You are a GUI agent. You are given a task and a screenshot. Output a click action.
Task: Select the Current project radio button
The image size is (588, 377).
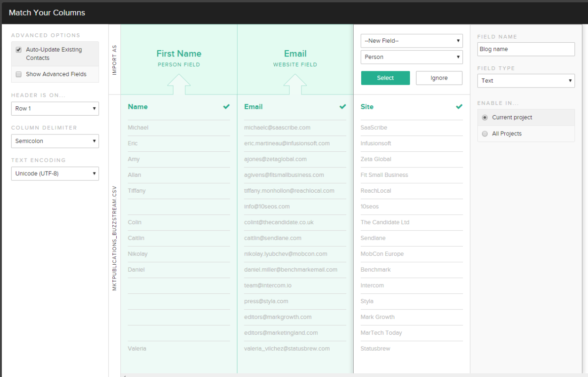pos(485,117)
